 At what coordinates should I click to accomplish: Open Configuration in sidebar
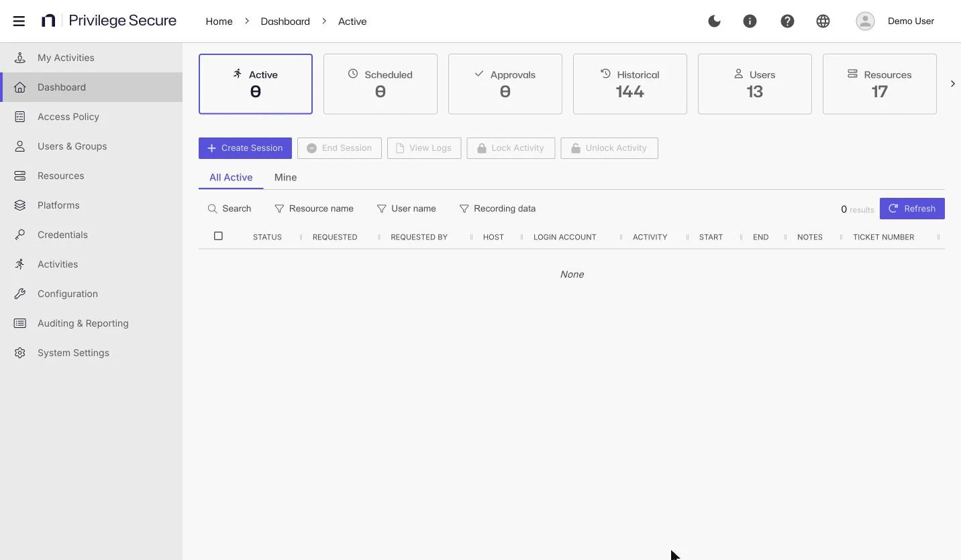(x=91, y=294)
